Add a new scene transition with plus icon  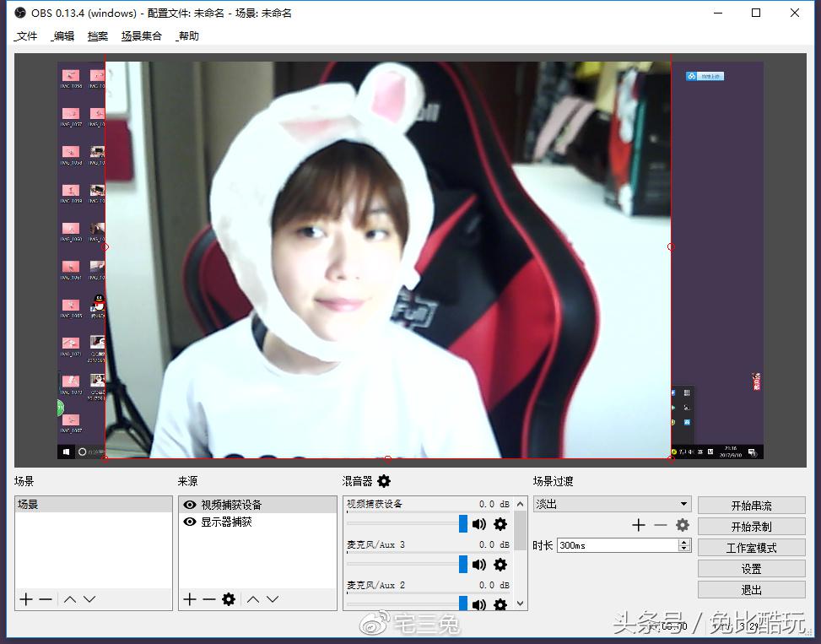pos(639,525)
